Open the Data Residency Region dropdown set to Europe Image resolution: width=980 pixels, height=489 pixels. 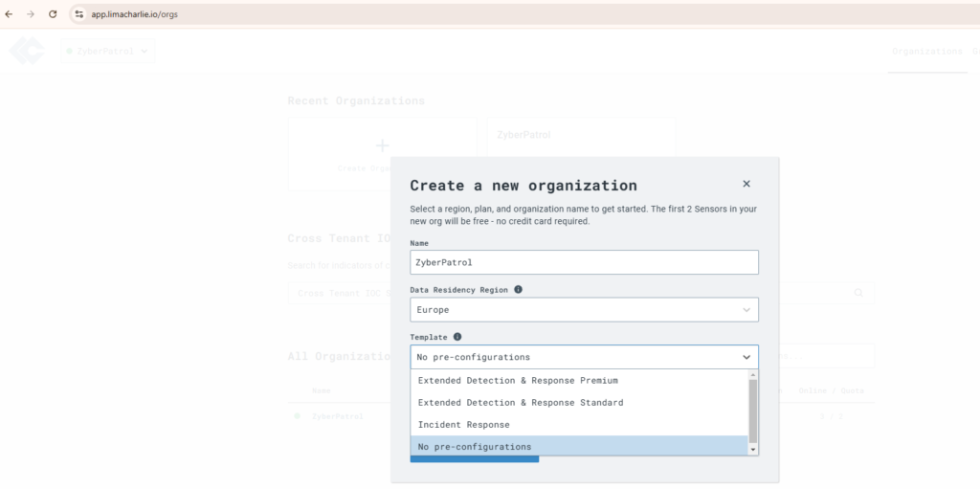(585, 309)
